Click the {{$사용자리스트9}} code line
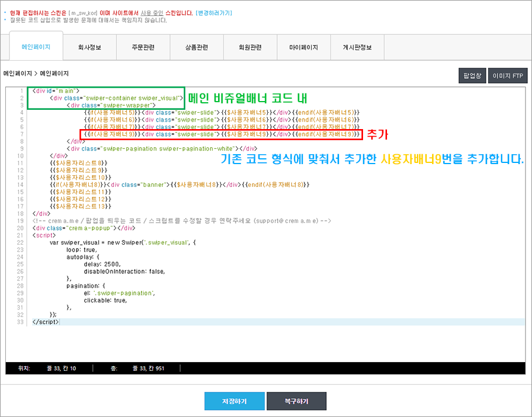 point(78,170)
